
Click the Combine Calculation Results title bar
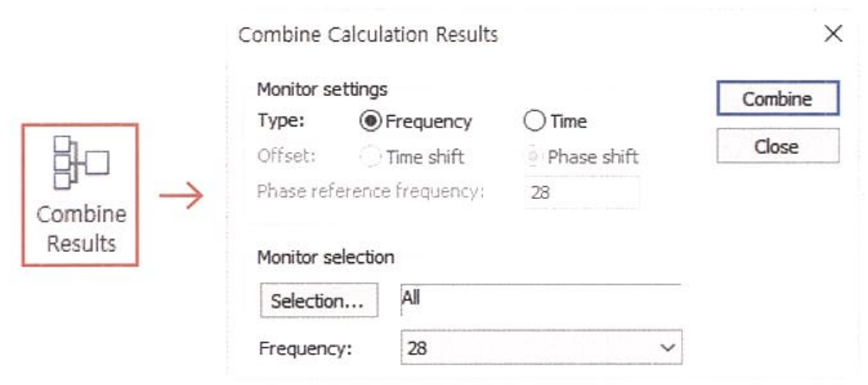[x=368, y=35]
